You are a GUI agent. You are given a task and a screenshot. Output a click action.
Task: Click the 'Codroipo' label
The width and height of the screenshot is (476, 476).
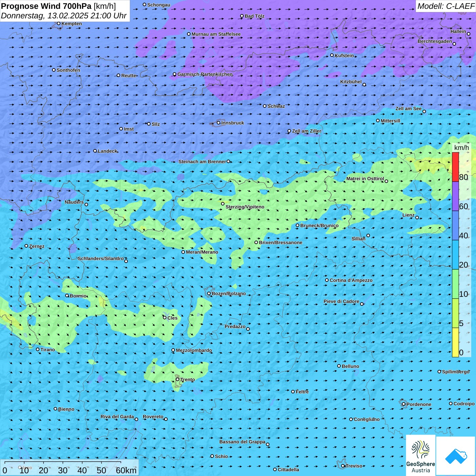click(464, 404)
